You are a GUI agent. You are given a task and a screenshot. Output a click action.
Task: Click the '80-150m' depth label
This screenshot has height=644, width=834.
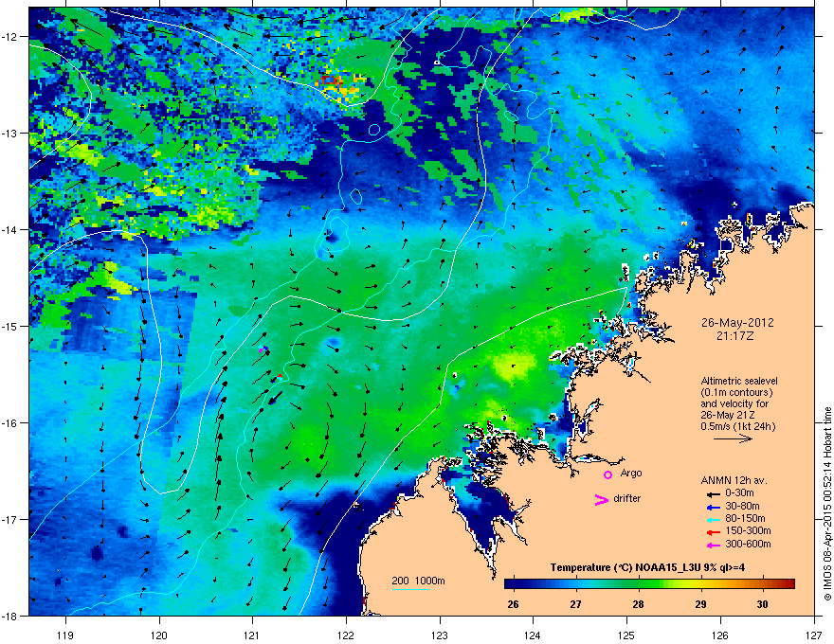coord(745,518)
